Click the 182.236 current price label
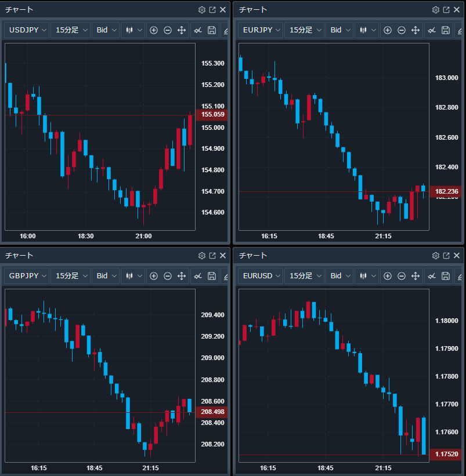Screen dimensions: 466x476 [445, 191]
